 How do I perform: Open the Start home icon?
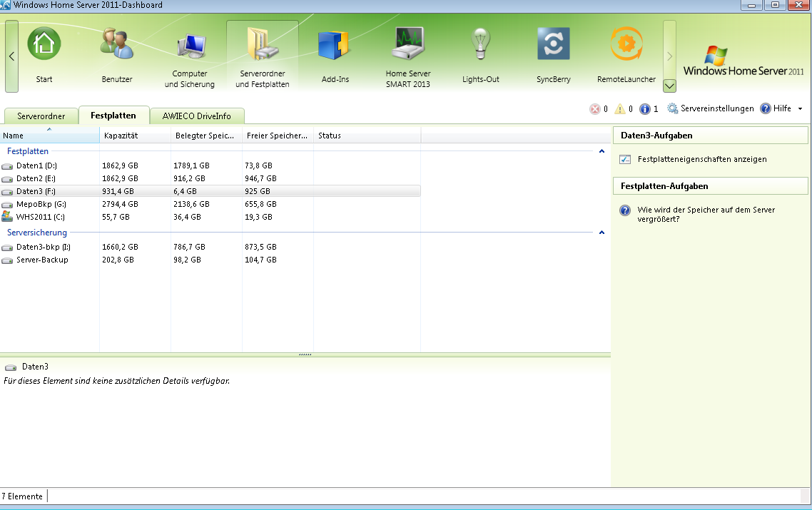(44, 44)
